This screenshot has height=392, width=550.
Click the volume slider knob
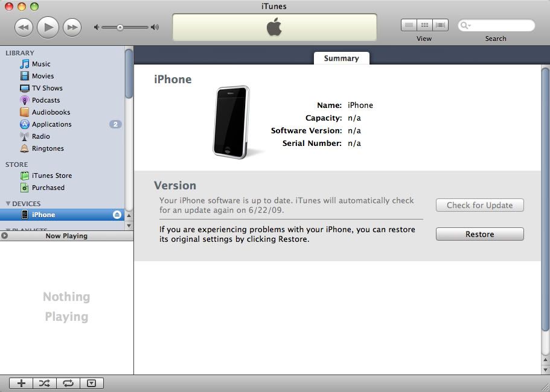pos(120,27)
